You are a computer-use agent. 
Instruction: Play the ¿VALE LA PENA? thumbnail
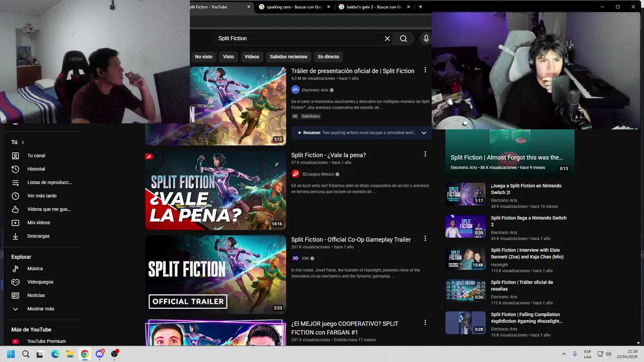[216, 191]
